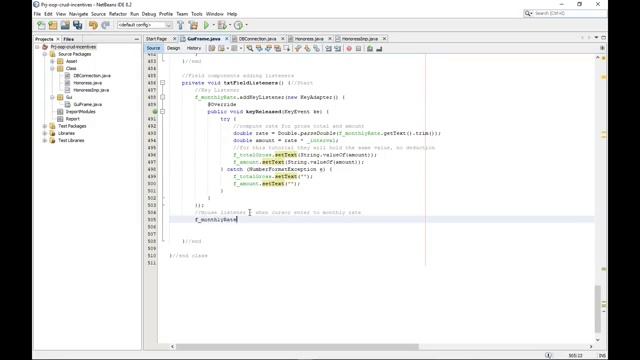Switch to History view button
Screen dimensions: 640x360
coord(194,48)
